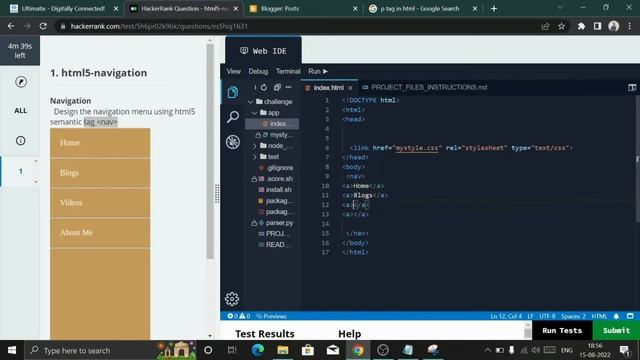The height and width of the screenshot is (360, 640).
Task: Open new browser tab with plus
Action: point(494,9)
